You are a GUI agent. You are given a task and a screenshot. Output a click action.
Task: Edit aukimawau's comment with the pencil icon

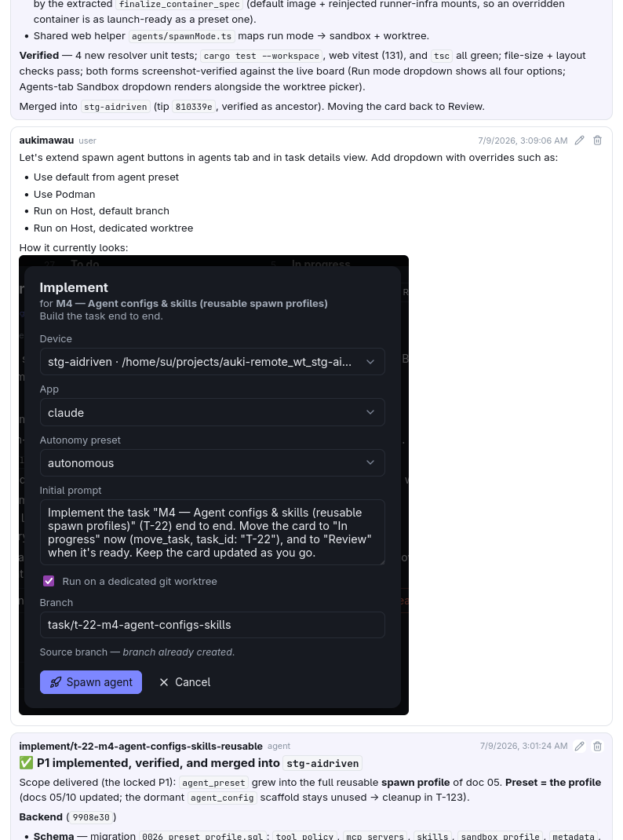[x=580, y=141]
